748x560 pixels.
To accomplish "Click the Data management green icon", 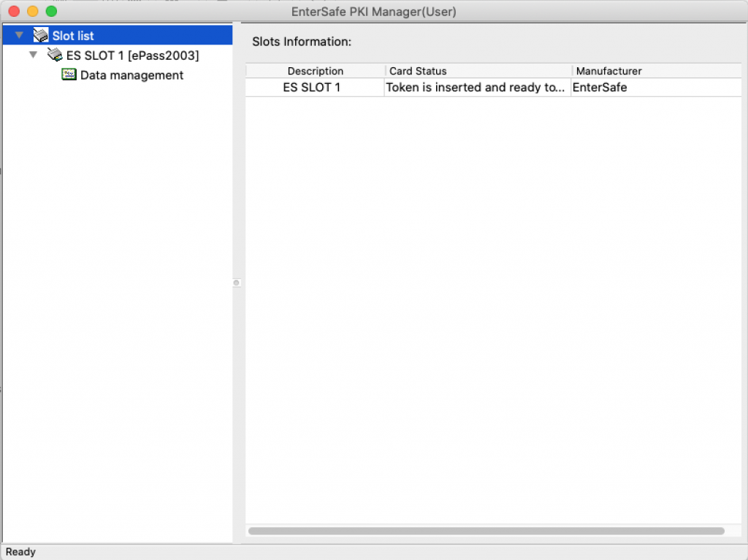I will pyautogui.click(x=69, y=74).
